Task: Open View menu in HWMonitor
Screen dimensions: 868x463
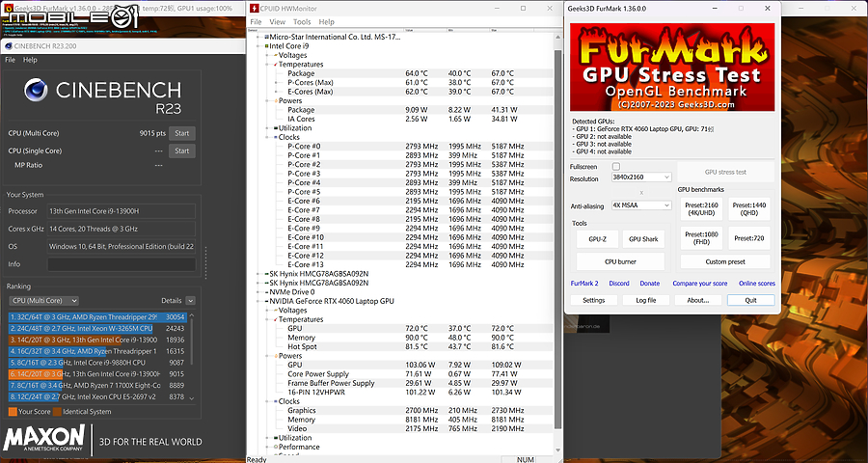Action: [278, 21]
